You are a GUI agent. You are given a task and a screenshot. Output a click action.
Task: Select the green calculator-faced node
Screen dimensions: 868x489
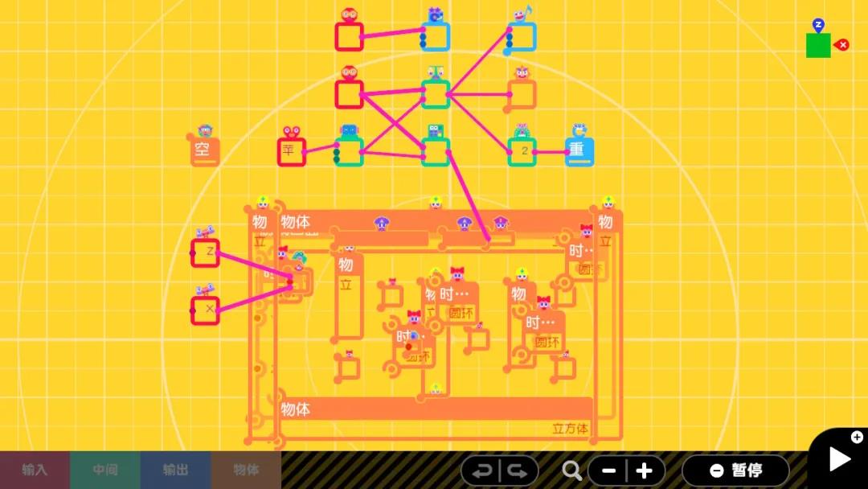tap(435, 152)
